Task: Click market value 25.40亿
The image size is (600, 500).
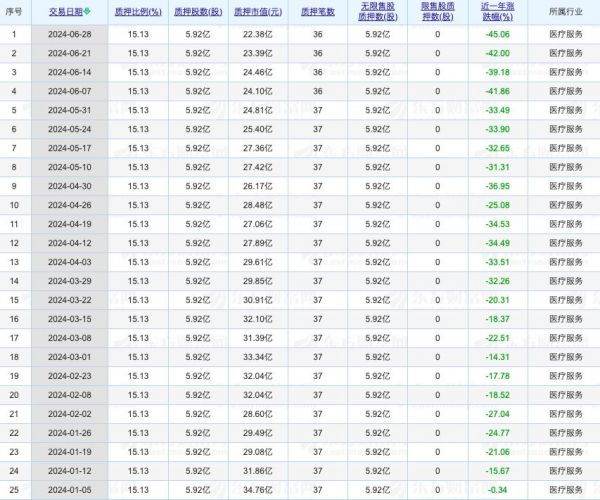Action: tap(258, 129)
